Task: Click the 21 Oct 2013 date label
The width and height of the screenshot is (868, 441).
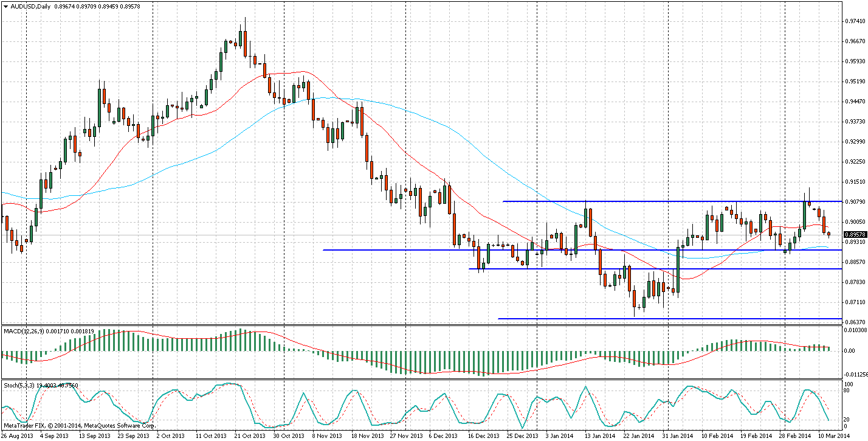Action: (250, 436)
